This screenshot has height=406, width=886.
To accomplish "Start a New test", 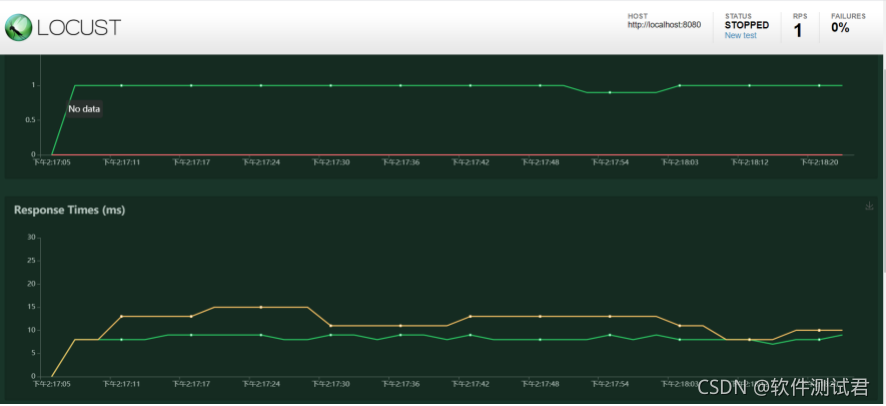I will 740,36.
